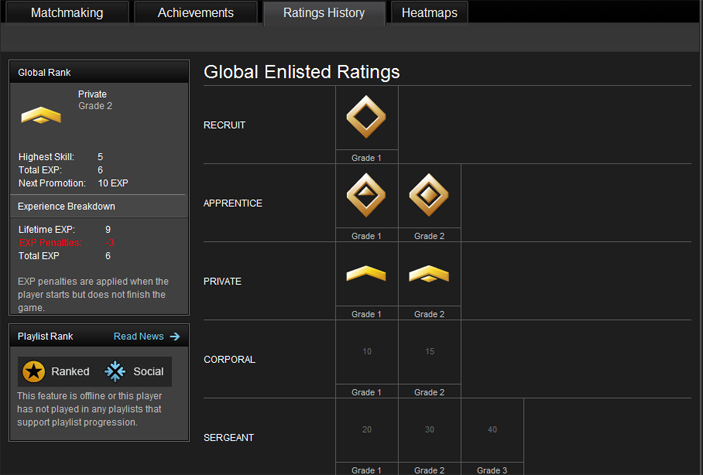The width and height of the screenshot is (703, 475).
Task: Click the Recruit Grade 1 rank badge
Action: tap(366, 119)
